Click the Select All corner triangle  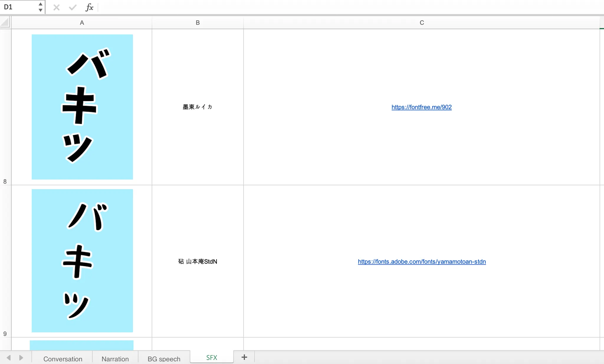click(5, 22)
